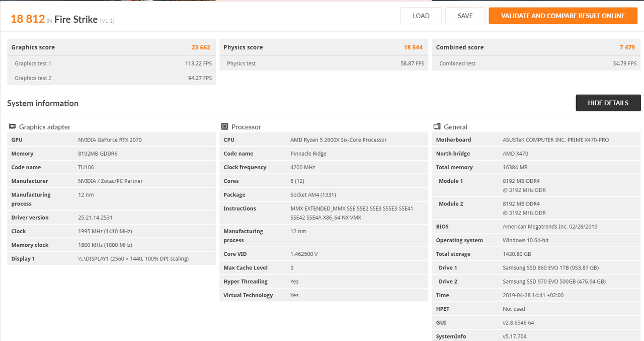This screenshot has height=341, width=644.
Task: Select north bridge AMD X470
Action: tap(516, 154)
